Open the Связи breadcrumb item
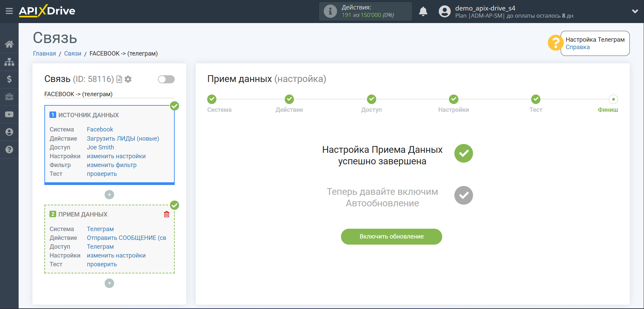 [x=72, y=54]
